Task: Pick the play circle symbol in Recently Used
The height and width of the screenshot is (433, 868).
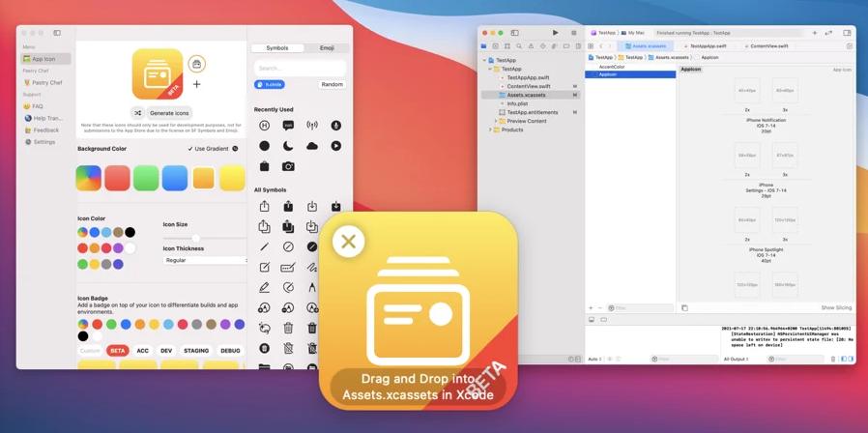Action: pyautogui.click(x=336, y=146)
